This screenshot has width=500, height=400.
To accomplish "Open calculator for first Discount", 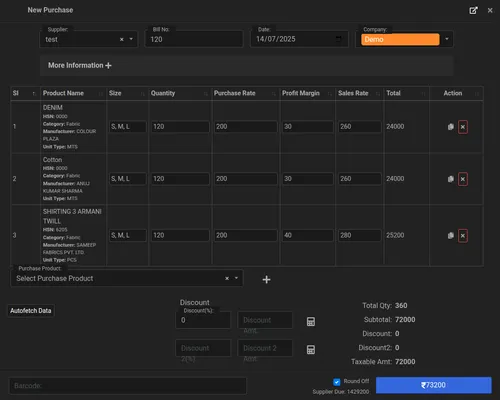I will point(311,322).
